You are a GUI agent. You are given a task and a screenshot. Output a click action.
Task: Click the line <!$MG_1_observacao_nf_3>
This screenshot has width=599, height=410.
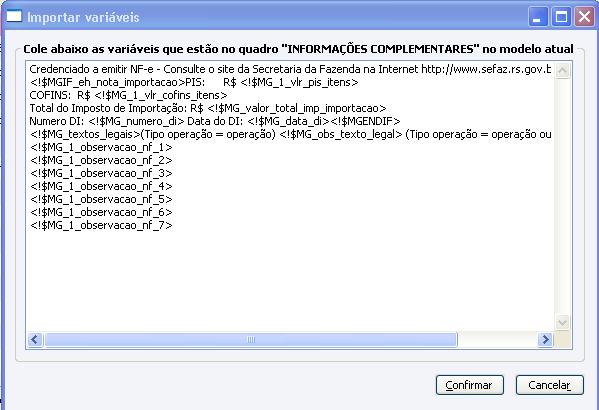[x=101, y=173]
